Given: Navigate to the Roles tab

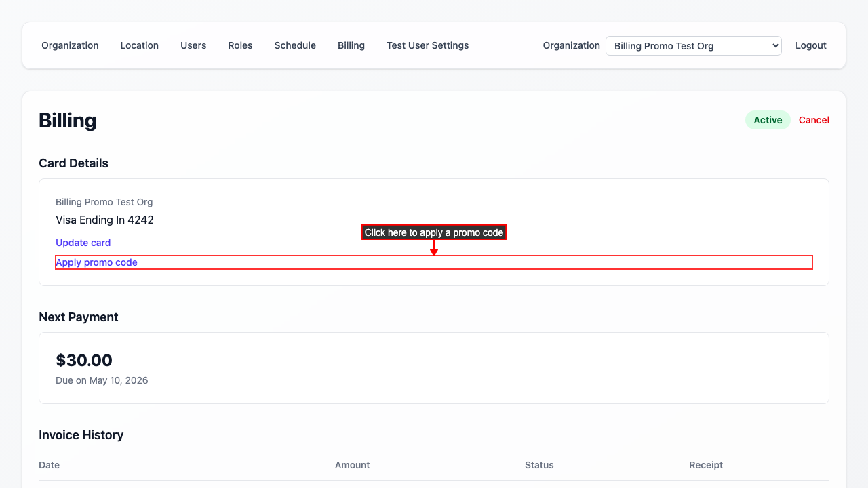Looking at the screenshot, I should click(x=240, y=45).
